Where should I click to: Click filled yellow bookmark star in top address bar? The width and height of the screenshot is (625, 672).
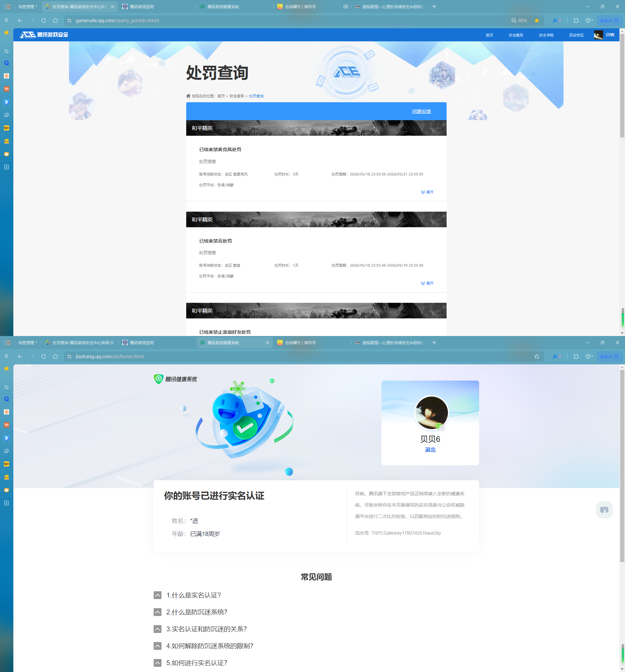537,21
